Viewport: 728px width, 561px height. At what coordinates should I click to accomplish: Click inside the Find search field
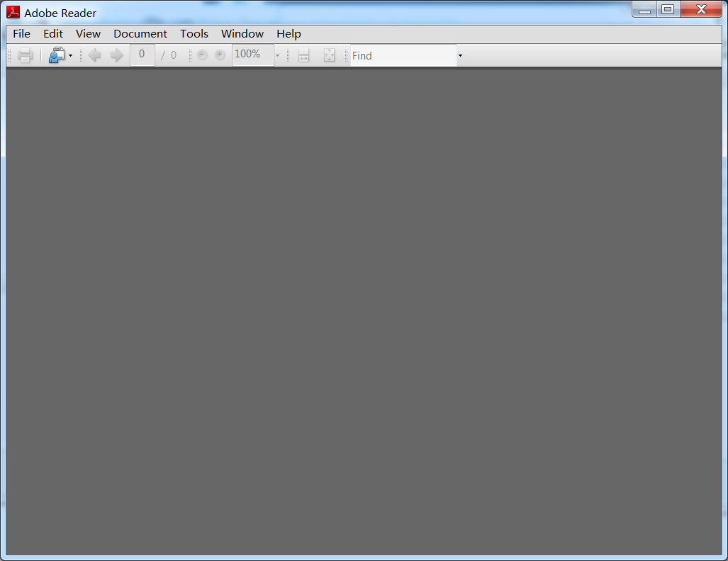(402, 55)
